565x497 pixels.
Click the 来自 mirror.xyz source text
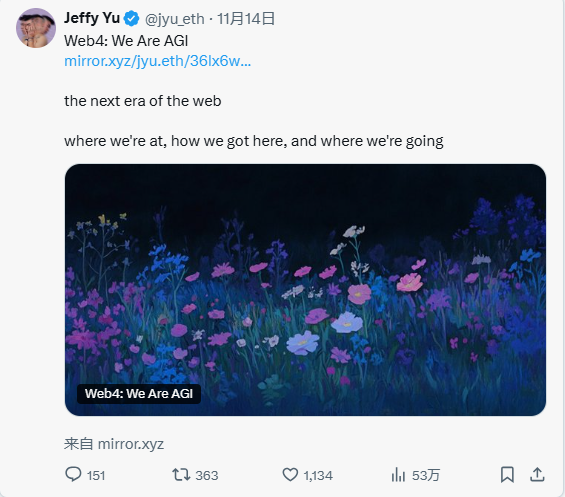pyautogui.click(x=114, y=444)
